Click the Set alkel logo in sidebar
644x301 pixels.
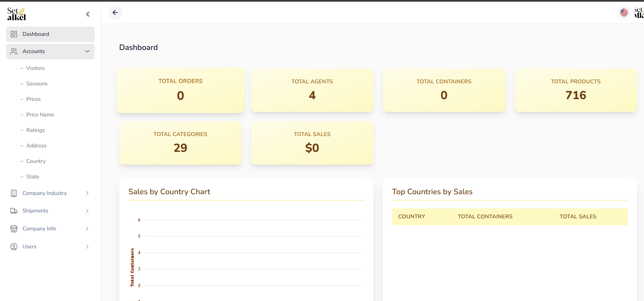click(17, 14)
